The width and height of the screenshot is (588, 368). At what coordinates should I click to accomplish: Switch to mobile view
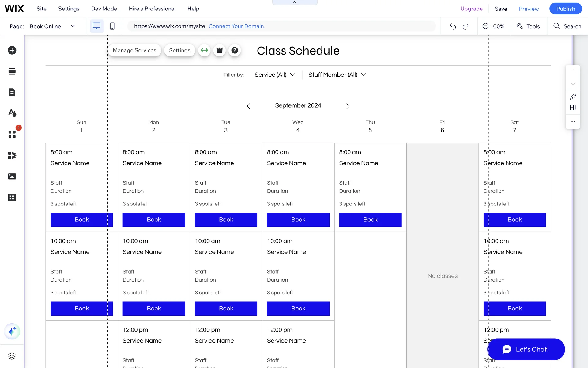pyautogui.click(x=112, y=26)
